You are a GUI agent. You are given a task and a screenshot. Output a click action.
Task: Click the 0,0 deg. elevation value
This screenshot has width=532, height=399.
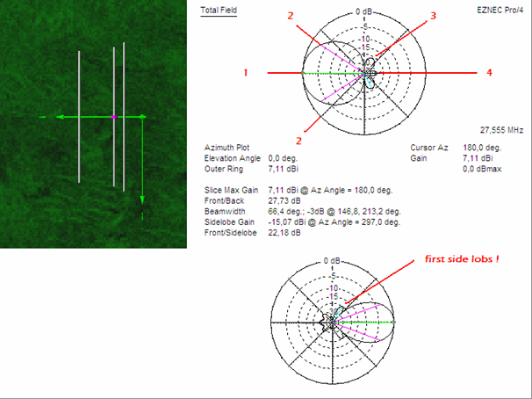tap(283, 158)
